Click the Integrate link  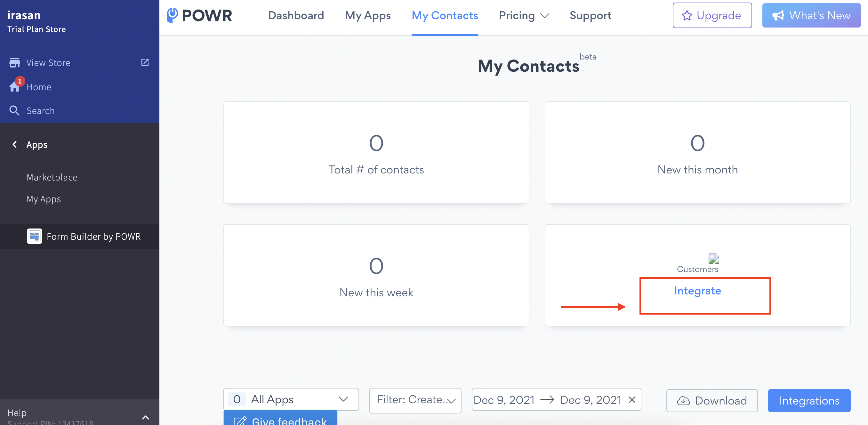(697, 291)
